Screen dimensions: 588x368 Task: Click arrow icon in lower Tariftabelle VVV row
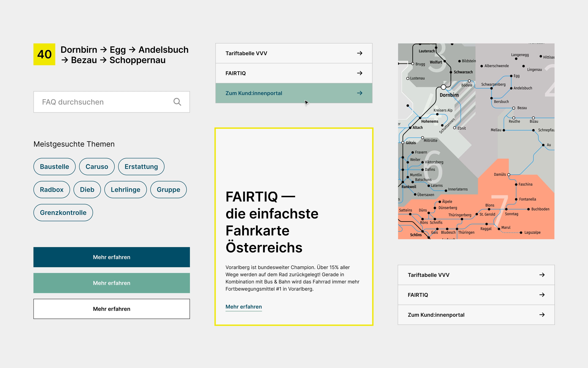coord(542,275)
